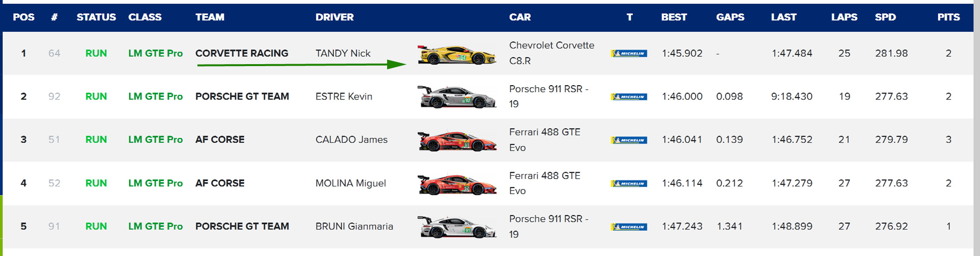Click the red Ferrari #51 car image

[457, 140]
